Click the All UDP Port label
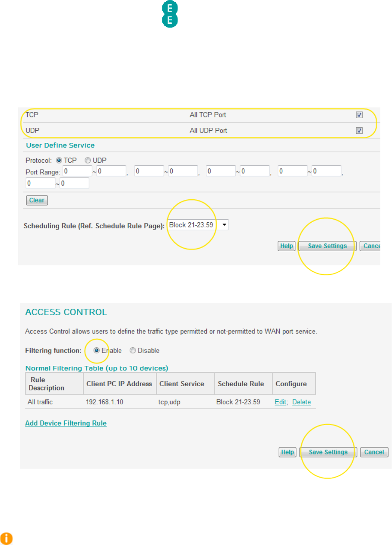This screenshot has height=545, width=392. click(209, 130)
